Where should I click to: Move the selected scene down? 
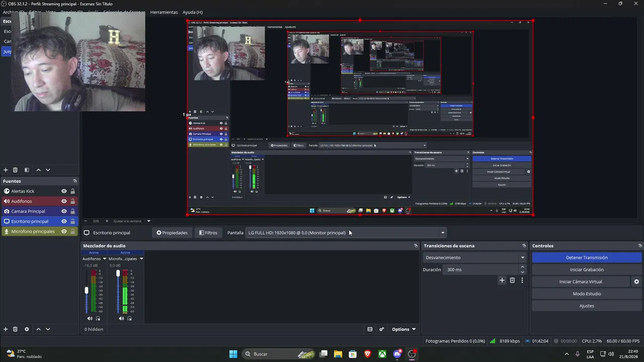[x=48, y=170]
